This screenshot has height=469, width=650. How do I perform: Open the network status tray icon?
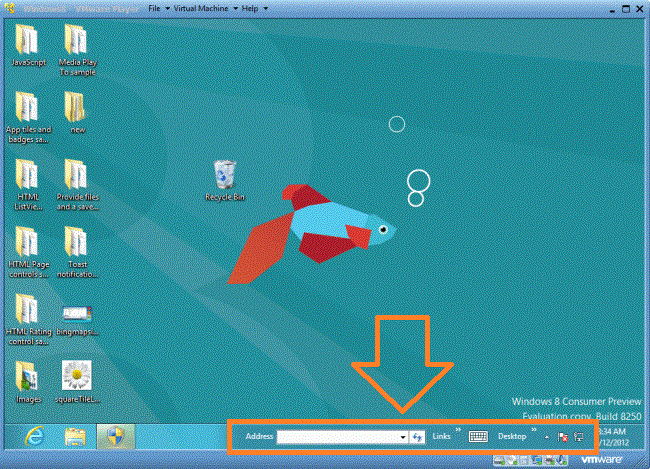pos(579,437)
